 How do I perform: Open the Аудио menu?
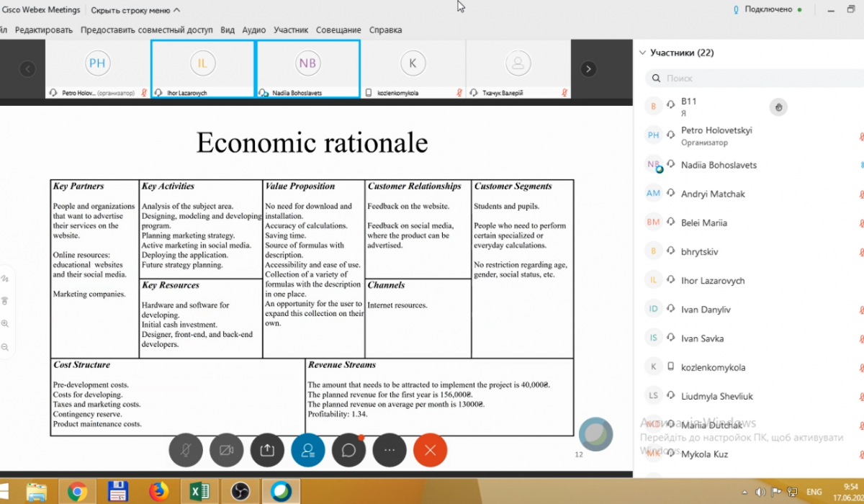click(x=254, y=30)
